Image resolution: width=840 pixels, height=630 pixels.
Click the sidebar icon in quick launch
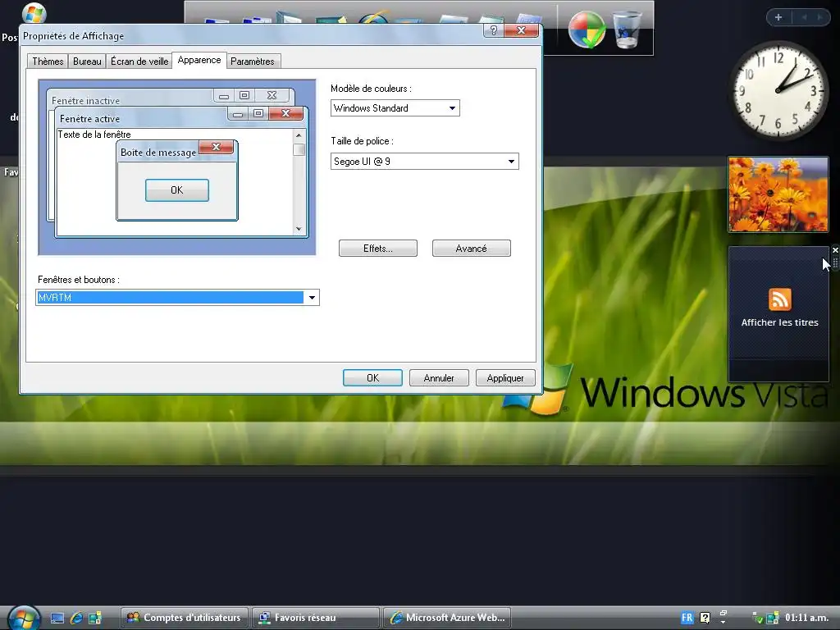click(95, 619)
